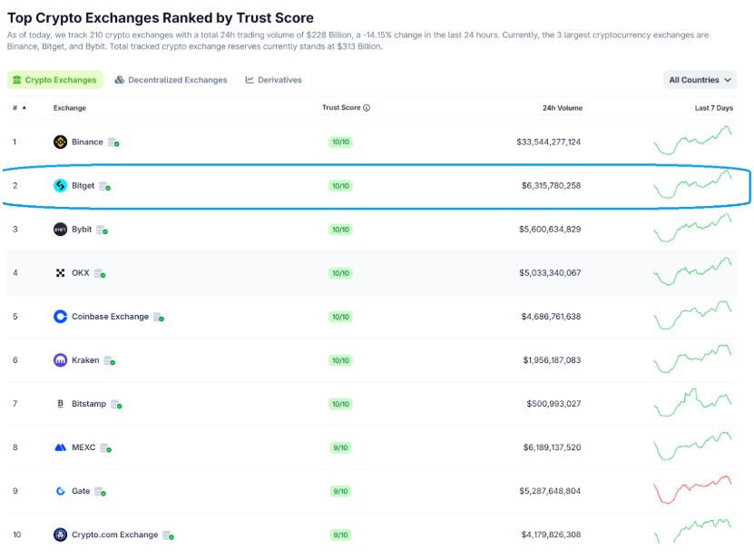Viewport: 754px width, 560px height.
Task: Click the reserves badge icon next to Binance
Action: [113, 142]
